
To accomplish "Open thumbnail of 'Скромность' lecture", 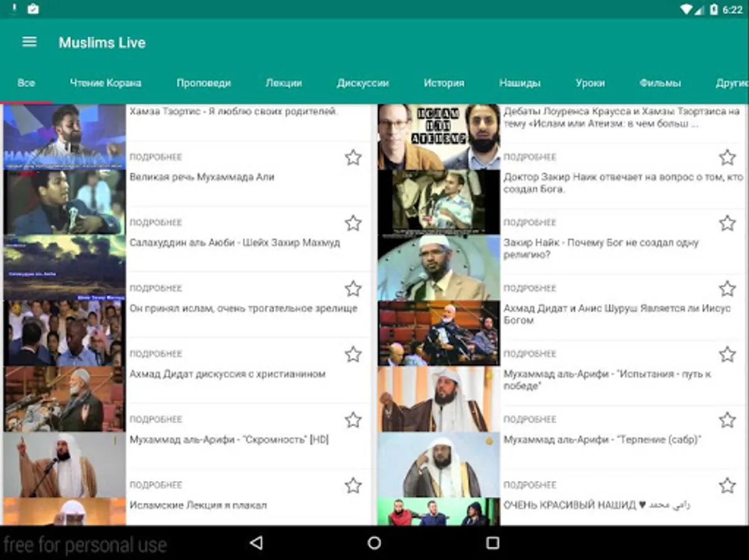I will pyautogui.click(x=65, y=465).
